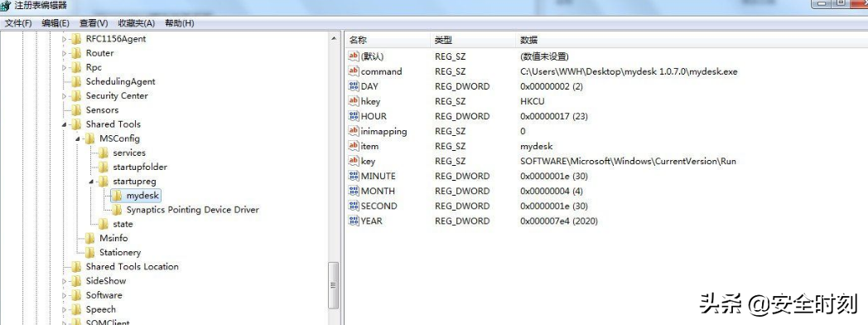
Task: Expand the Security Center key
Action: [65, 96]
